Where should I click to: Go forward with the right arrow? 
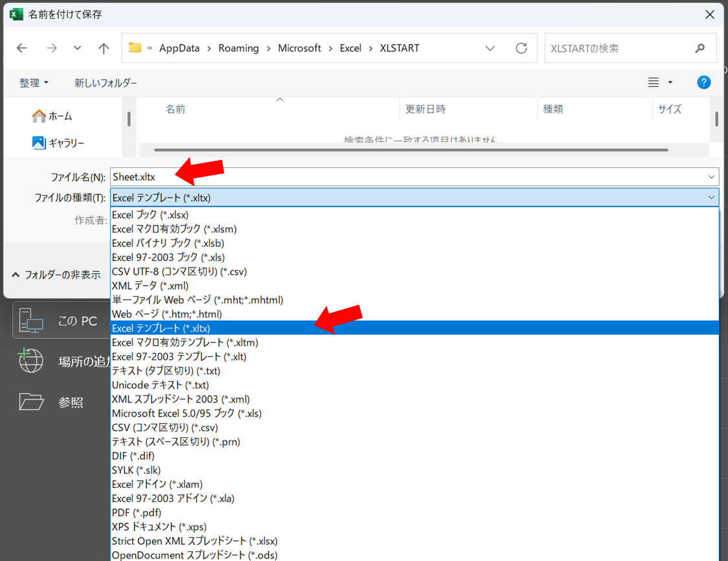(52, 48)
